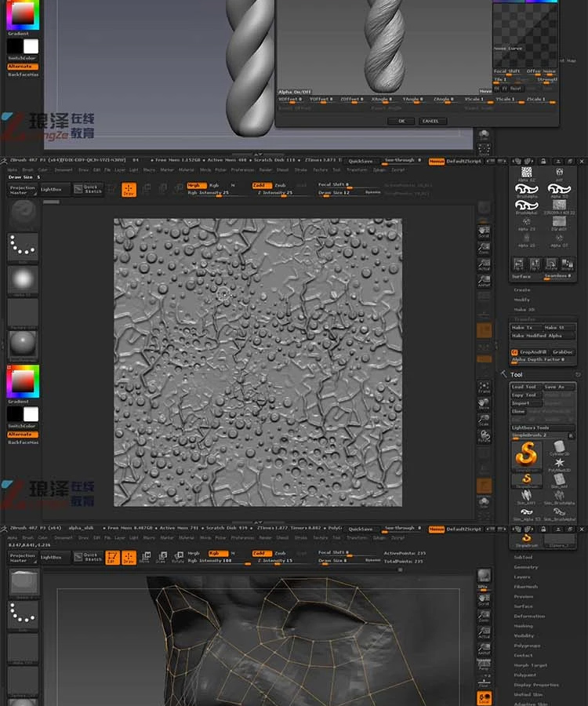The image size is (588, 706).
Task: Open the Alpha menu in middle menu bar
Action: [13, 170]
